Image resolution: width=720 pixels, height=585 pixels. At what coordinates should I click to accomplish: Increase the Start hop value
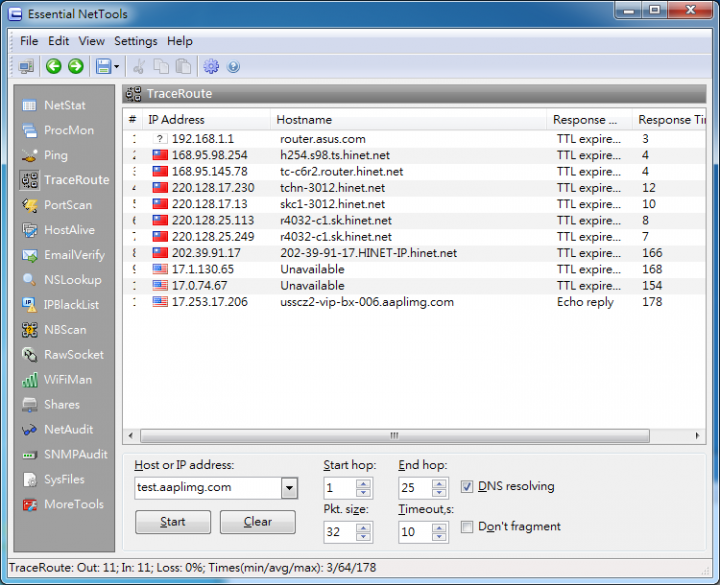click(363, 484)
